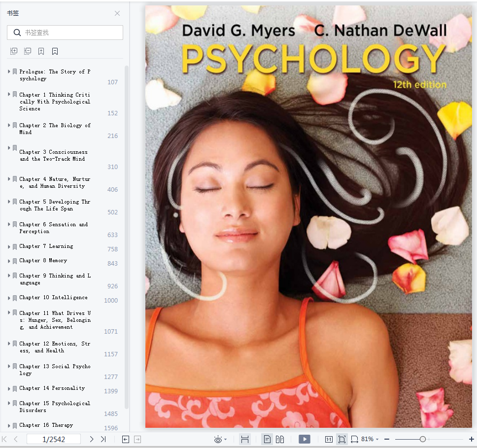Image resolution: width=477 pixels, height=448 pixels.
Task: Go to the next page
Action: [92, 439]
